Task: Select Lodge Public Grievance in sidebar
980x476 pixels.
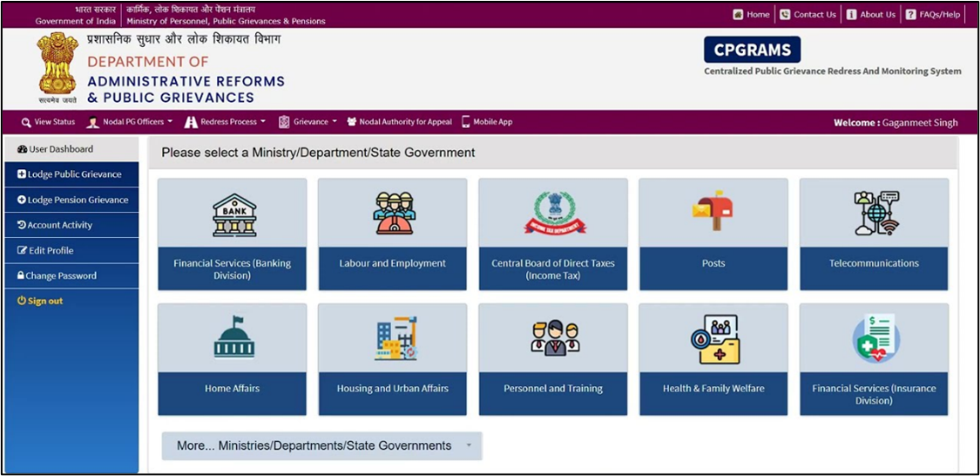Action: [x=72, y=174]
